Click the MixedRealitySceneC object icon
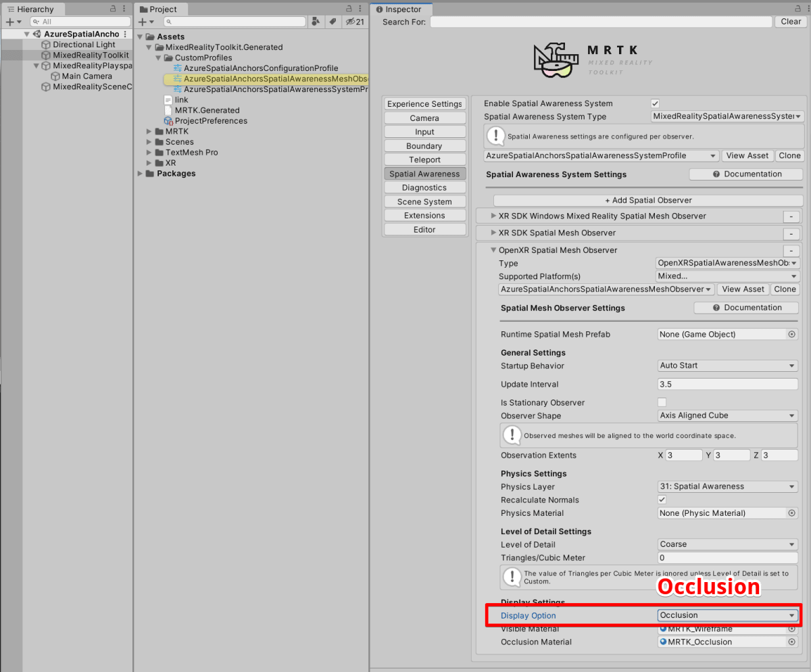Screen dimensions: 811x672 pos(46,87)
